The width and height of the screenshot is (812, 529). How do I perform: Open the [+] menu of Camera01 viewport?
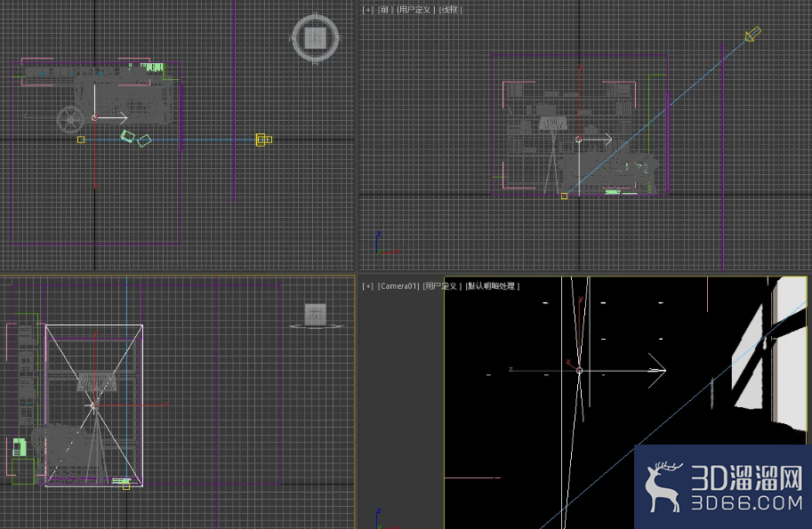pos(367,285)
